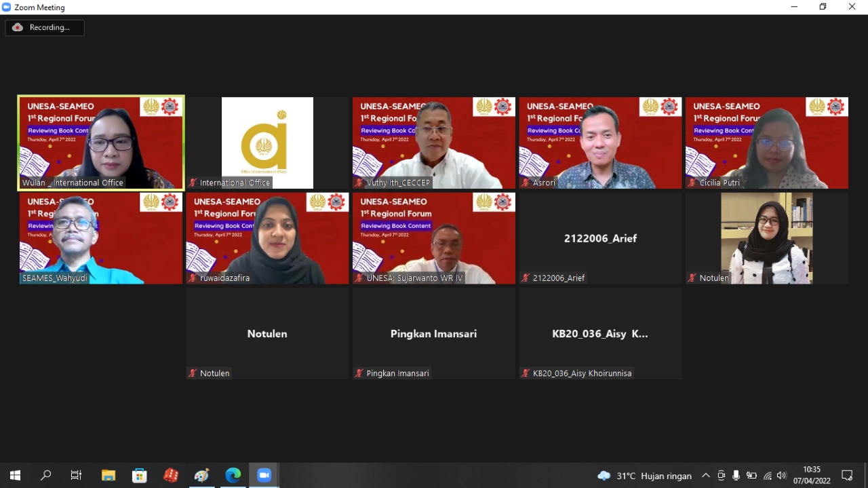Click muted mic icon on Notulen's camera-on tile
The image size is (868, 488).
[692, 278]
